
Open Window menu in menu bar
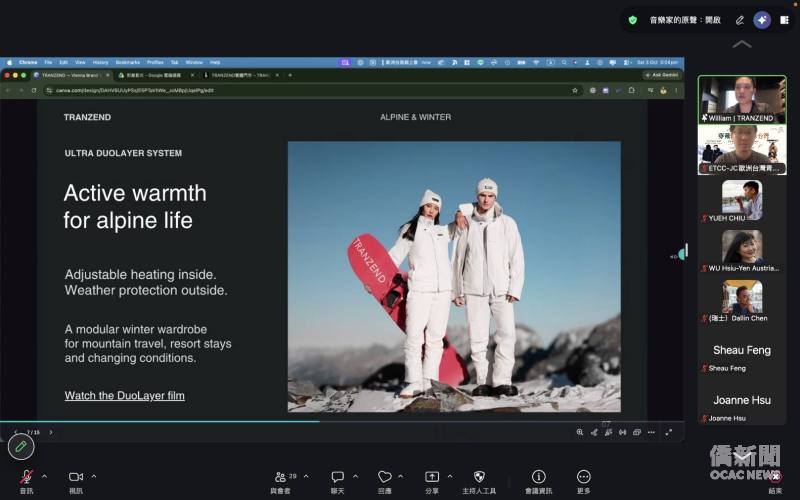click(194, 62)
